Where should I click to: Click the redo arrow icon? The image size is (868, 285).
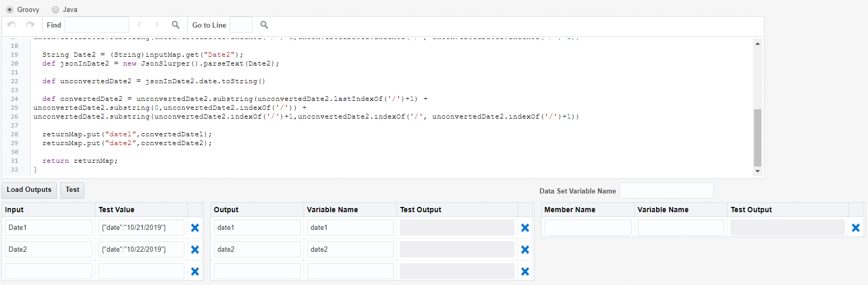(30, 24)
